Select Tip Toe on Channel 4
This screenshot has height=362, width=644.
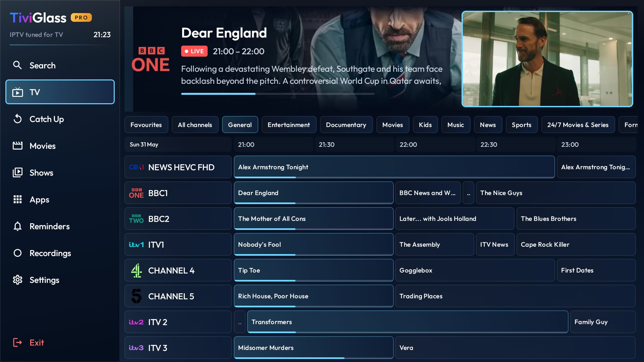pos(314,270)
